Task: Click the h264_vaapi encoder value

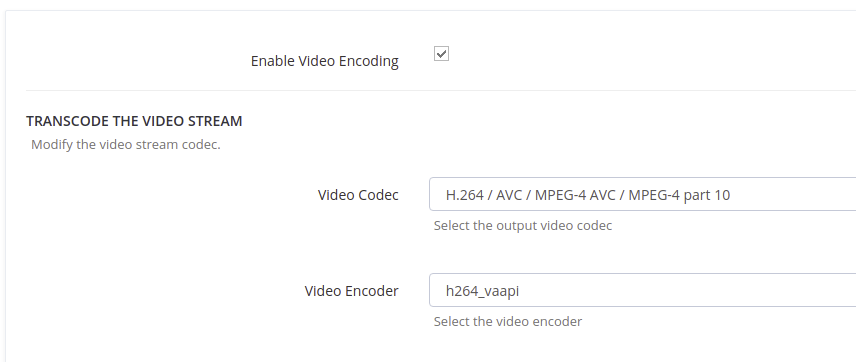Action: pos(482,291)
